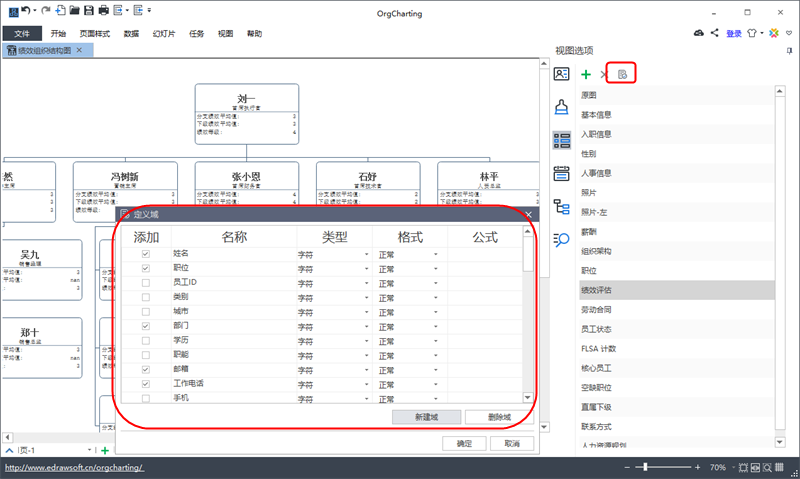Uncheck the 职位 field checkbox

(x=145, y=268)
